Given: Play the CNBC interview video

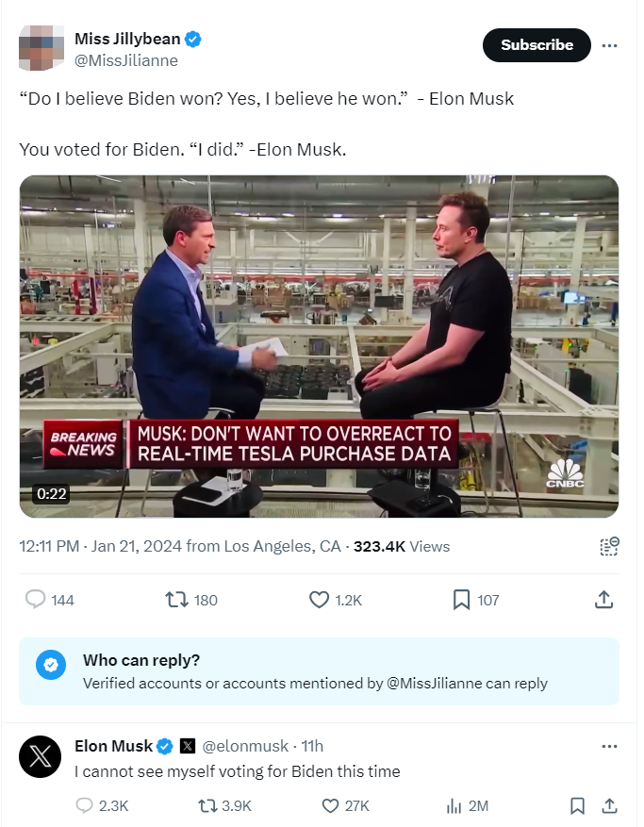Looking at the screenshot, I should pyautogui.click(x=319, y=346).
